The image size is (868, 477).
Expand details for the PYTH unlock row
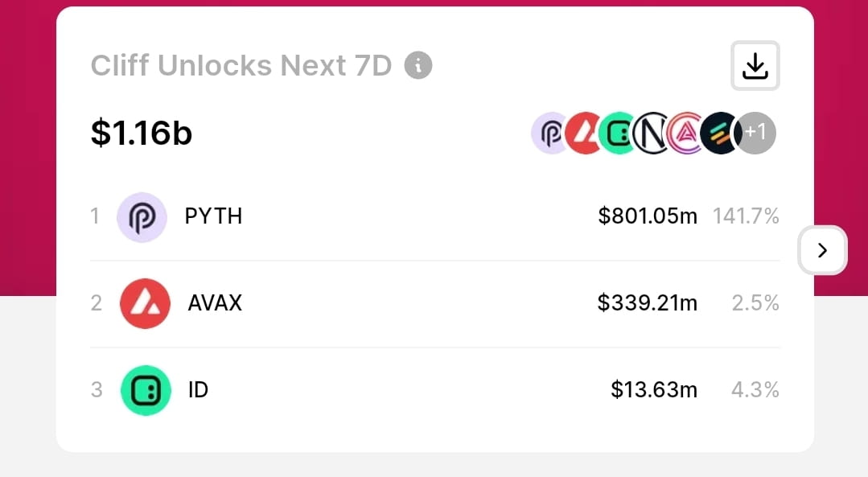tap(434, 216)
